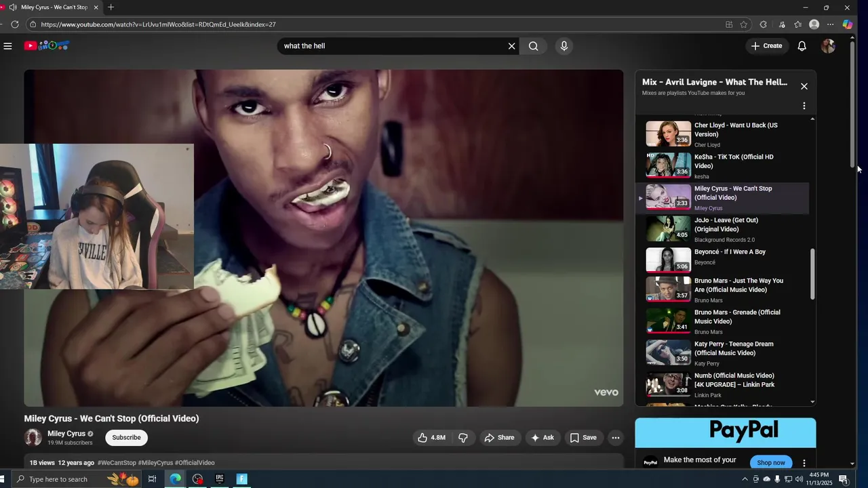Open Mix playlist options menu
This screenshot has height=488, width=868.
point(804,106)
